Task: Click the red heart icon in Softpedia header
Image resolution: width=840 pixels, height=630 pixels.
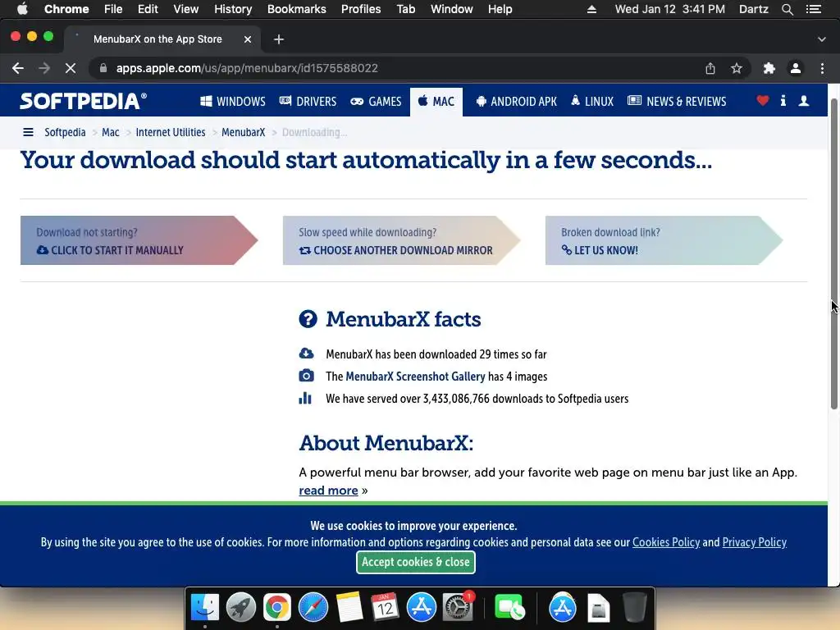Action: coord(762,100)
